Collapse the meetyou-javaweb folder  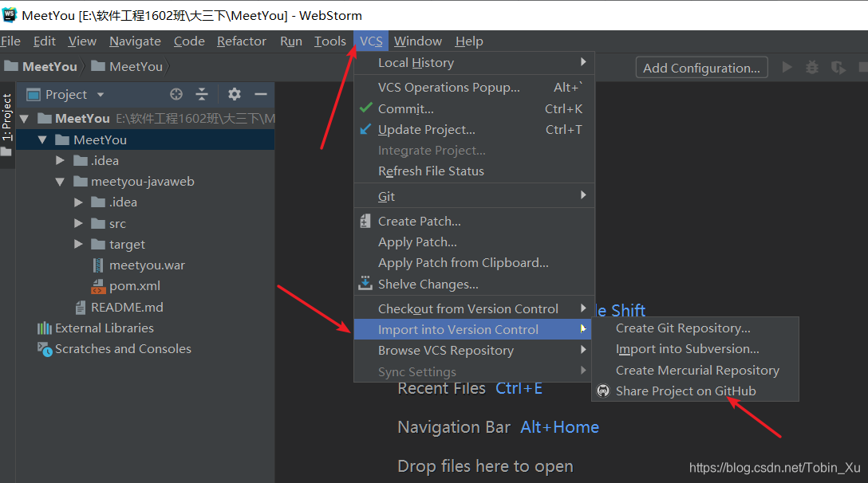[x=60, y=182]
